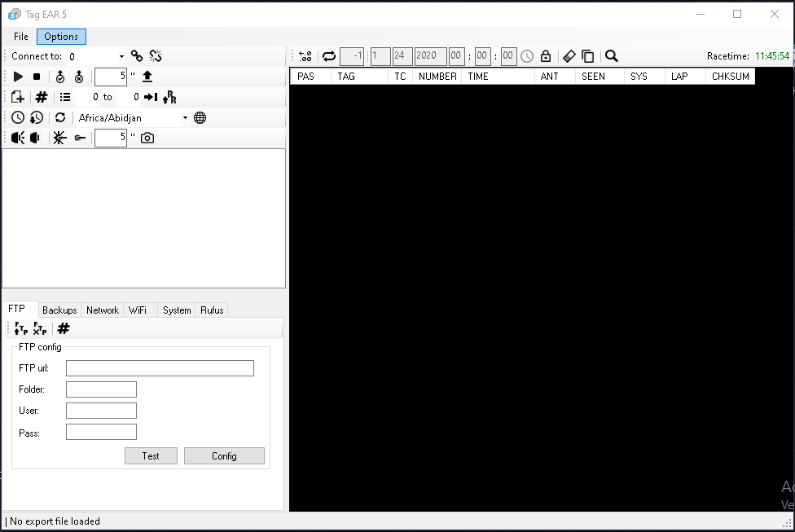This screenshot has height=532, width=795.
Task: Click the CHKSUM column header
Action: (x=730, y=76)
